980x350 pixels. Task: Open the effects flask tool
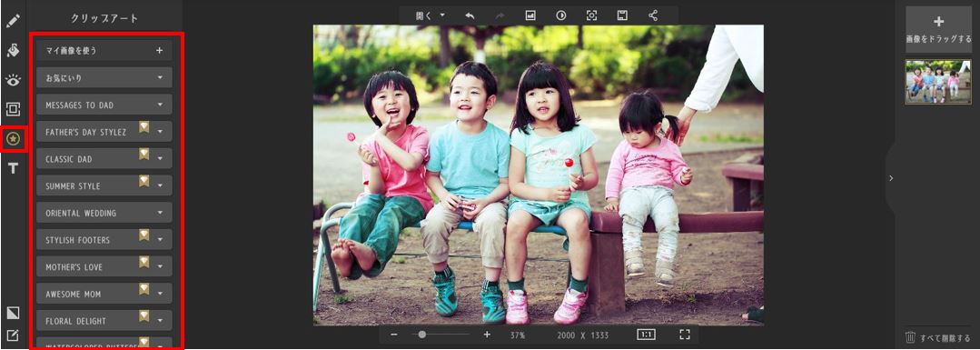tap(13, 50)
